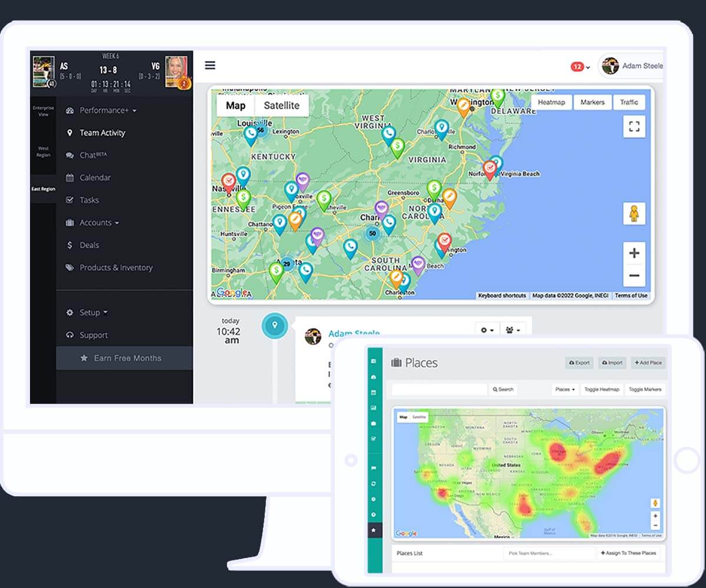
Task: Select the orange pencil marker near Washington
Action: (464, 108)
